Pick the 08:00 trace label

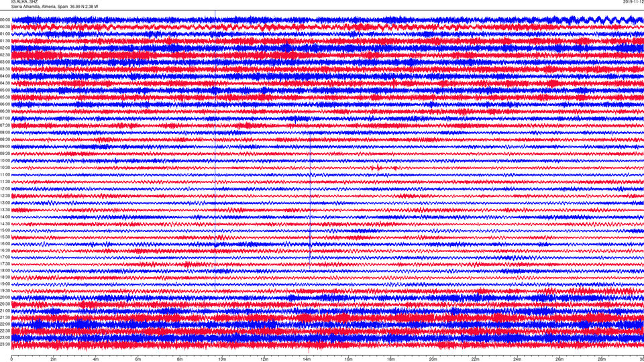[5, 132]
